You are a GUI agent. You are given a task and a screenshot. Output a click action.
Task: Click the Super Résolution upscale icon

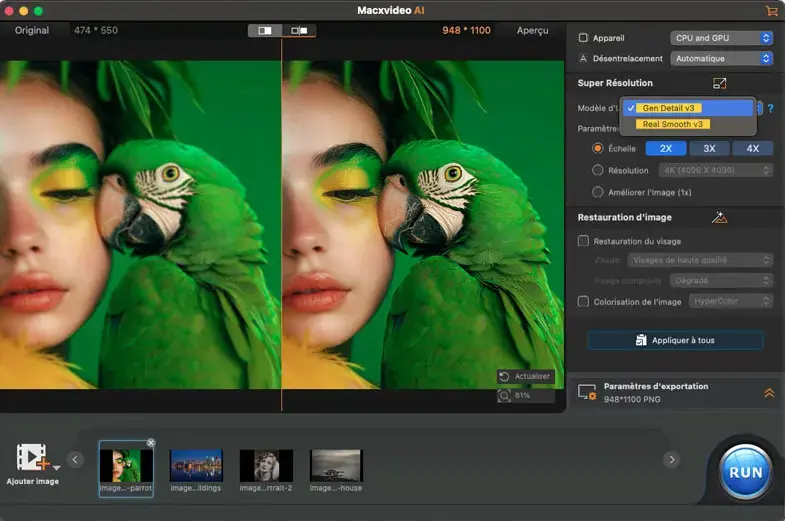pos(719,84)
